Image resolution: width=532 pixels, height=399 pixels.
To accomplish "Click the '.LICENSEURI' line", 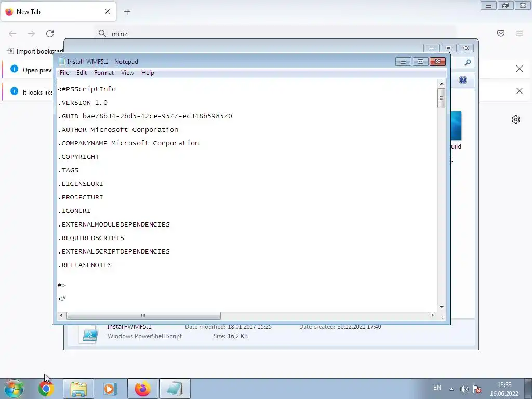I will click(81, 184).
